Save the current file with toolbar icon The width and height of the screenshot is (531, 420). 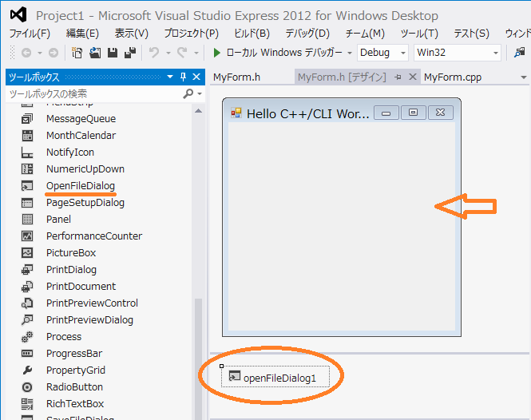pyautogui.click(x=113, y=53)
